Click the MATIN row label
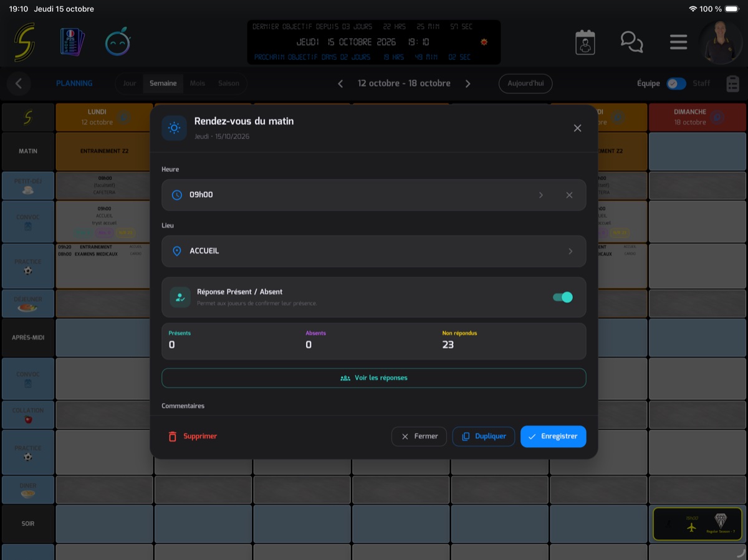 click(x=28, y=151)
